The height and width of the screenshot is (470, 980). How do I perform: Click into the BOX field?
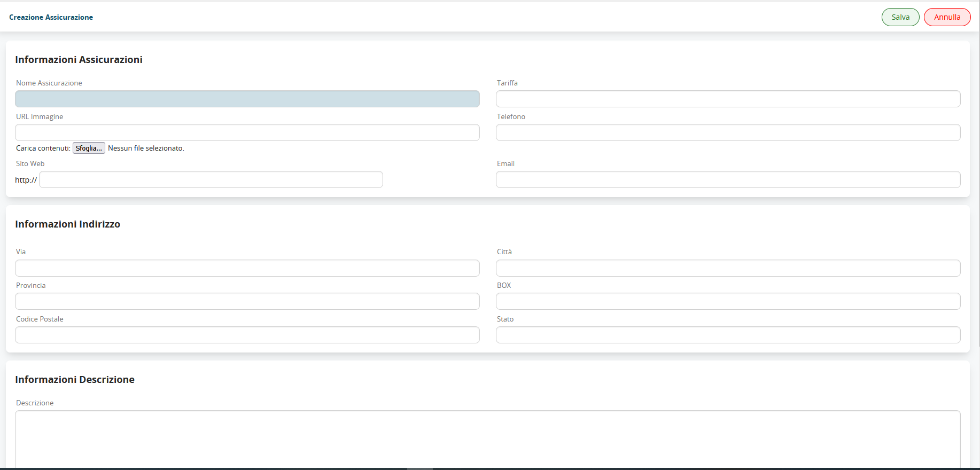click(x=728, y=301)
